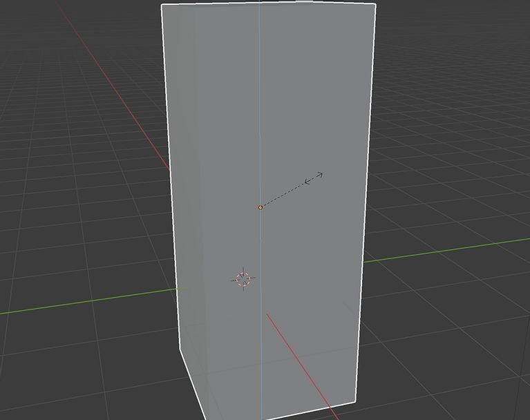Screen dimensions: 530x420
Task: Click the empty grid floor left of the box
Action: tap(76, 207)
